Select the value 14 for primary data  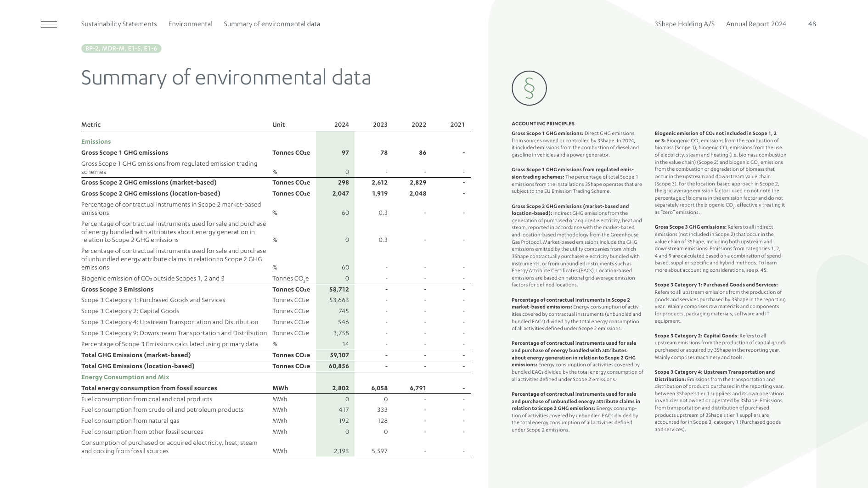click(345, 344)
